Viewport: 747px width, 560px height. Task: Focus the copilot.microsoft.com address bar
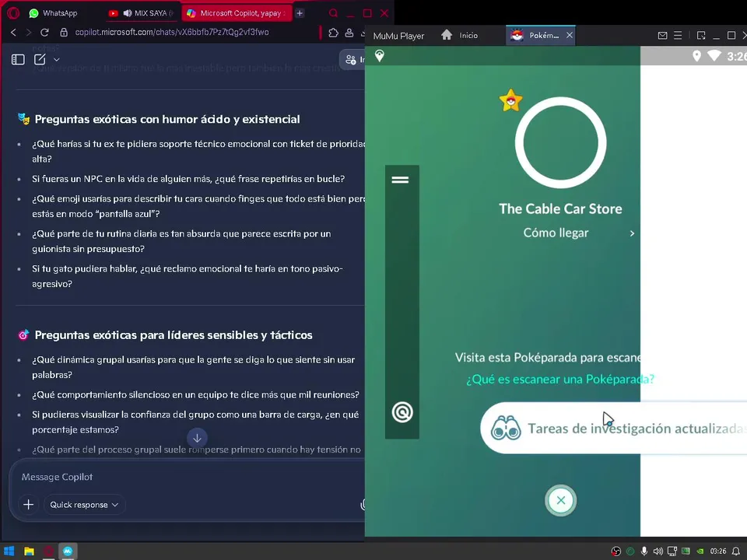171,33
